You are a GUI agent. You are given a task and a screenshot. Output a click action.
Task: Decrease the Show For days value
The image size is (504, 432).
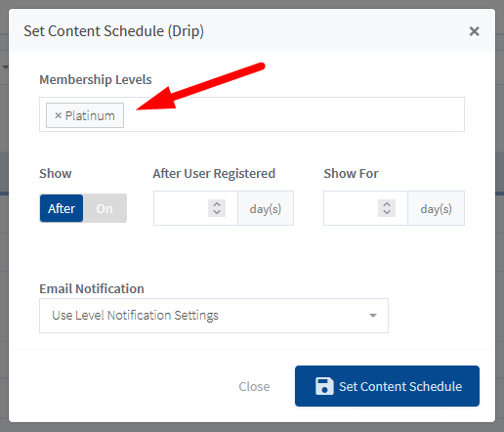[x=387, y=212]
